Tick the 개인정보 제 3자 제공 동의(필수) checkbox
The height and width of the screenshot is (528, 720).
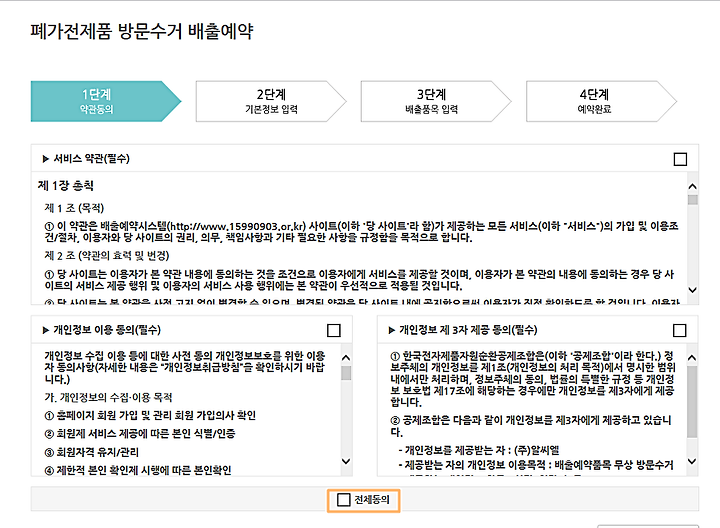point(680,331)
